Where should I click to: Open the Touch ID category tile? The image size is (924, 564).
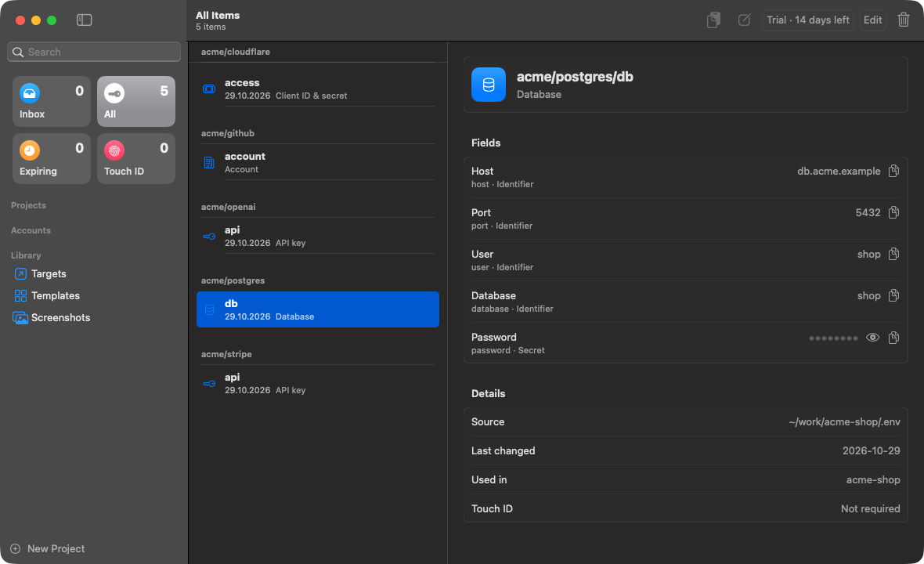pyautogui.click(x=136, y=158)
